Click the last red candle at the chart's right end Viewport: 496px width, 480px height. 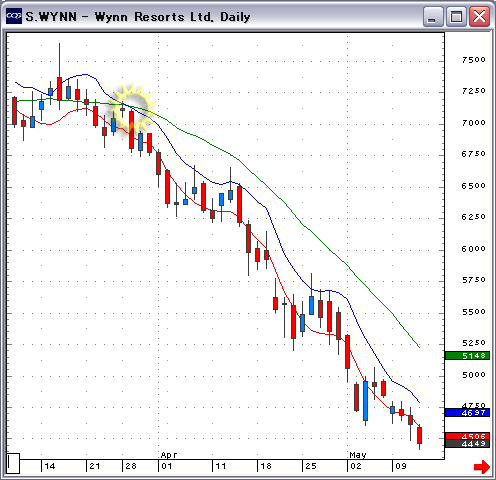click(420, 435)
